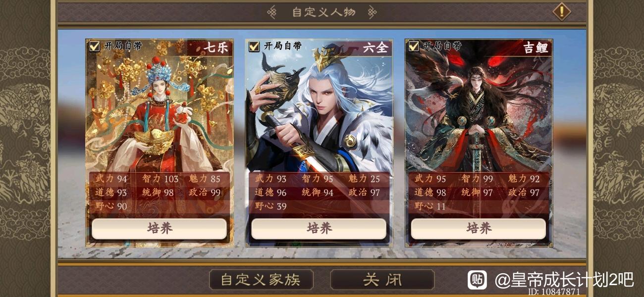Uncheck 开局自带 on the 七乐 card

[x=94, y=46]
